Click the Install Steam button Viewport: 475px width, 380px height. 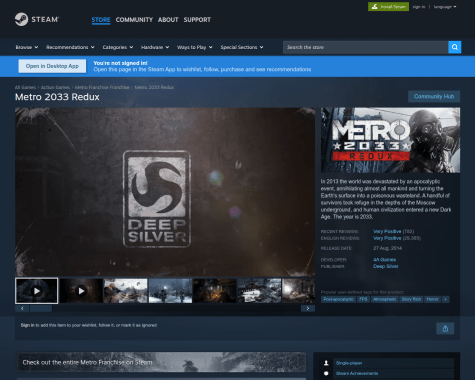pyautogui.click(x=388, y=7)
